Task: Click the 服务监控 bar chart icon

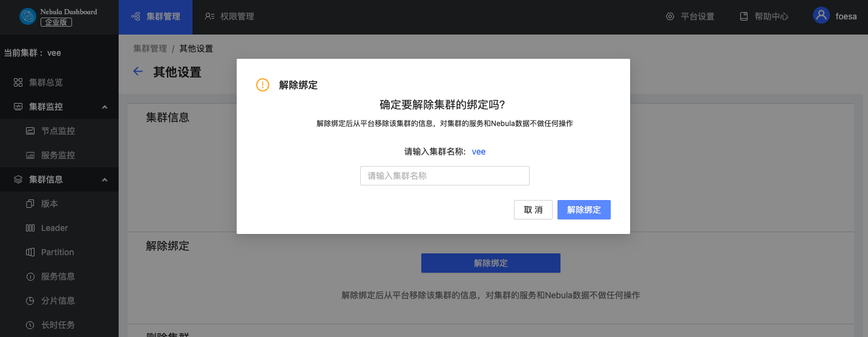Action: [30, 155]
